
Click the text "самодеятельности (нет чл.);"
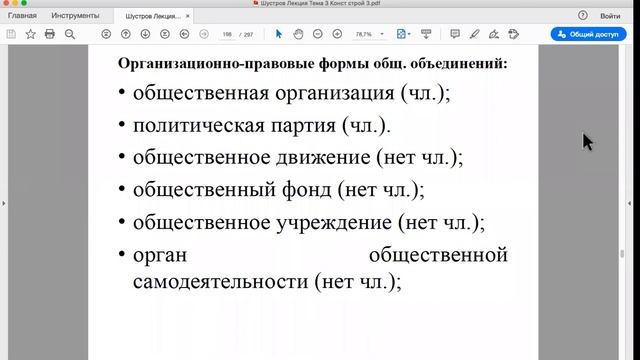[267, 282]
